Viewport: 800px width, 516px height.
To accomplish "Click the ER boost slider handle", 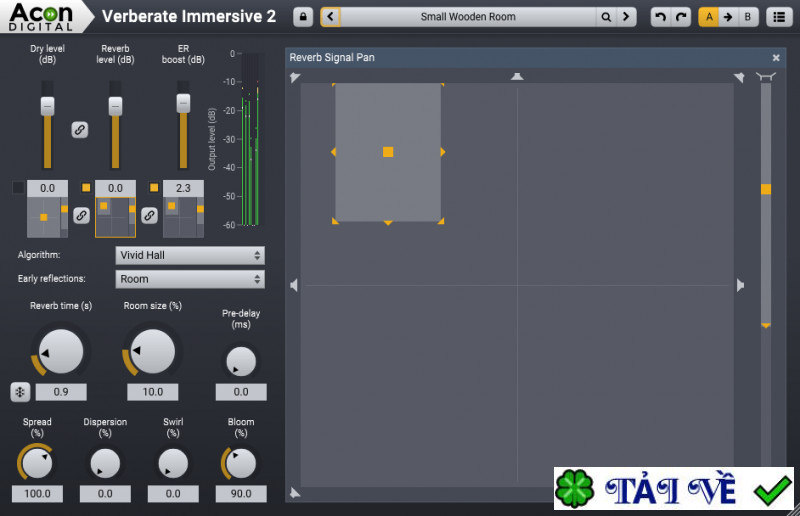I will pyautogui.click(x=183, y=103).
